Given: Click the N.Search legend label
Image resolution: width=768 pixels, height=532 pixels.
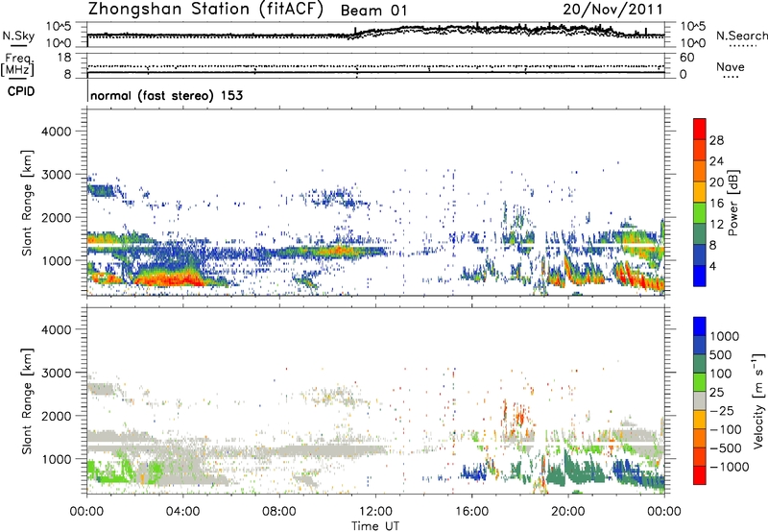Looking at the screenshot, I should pyautogui.click(x=741, y=36).
